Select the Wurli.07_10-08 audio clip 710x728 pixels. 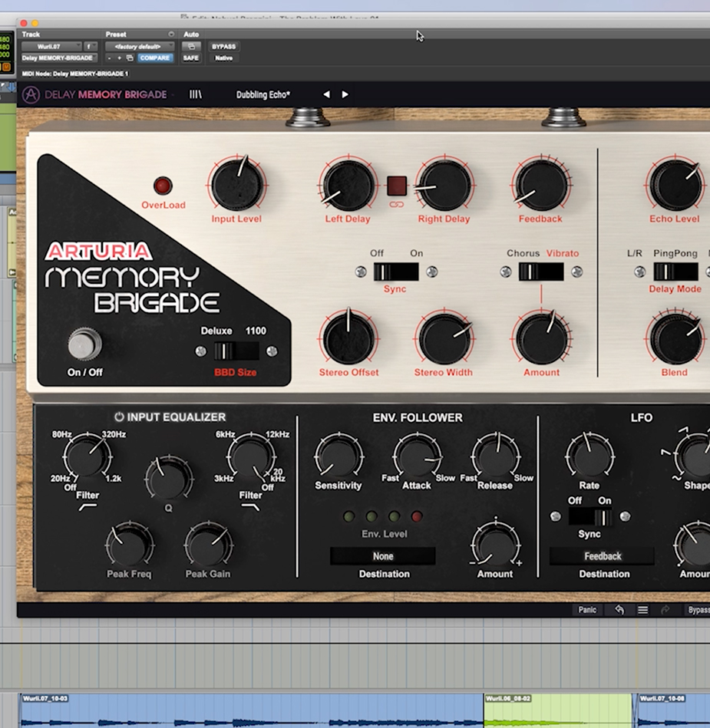673,710
